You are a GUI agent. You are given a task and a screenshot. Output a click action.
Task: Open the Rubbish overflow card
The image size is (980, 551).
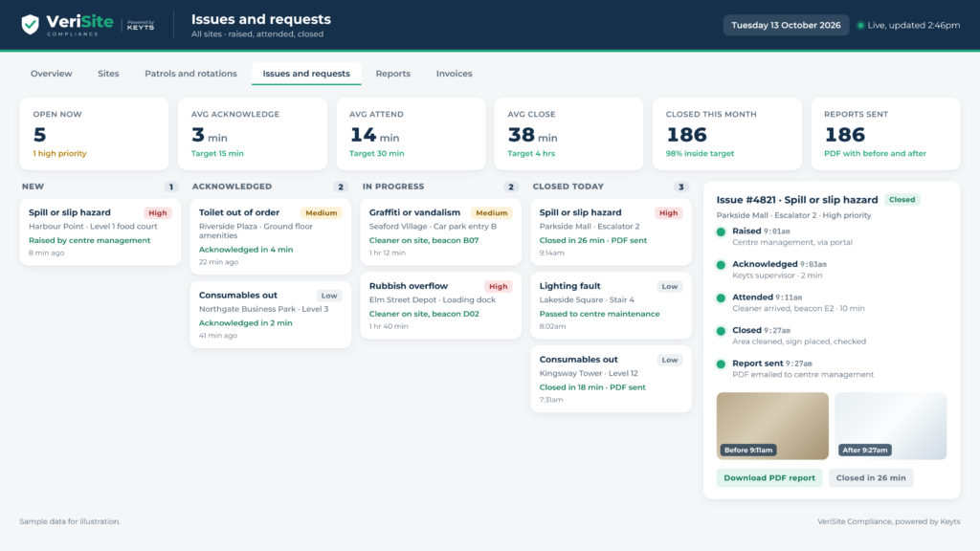point(440,305)
